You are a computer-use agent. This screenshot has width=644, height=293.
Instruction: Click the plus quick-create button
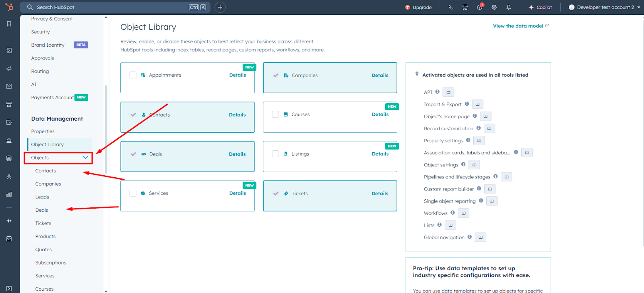[x=220, y=7]
